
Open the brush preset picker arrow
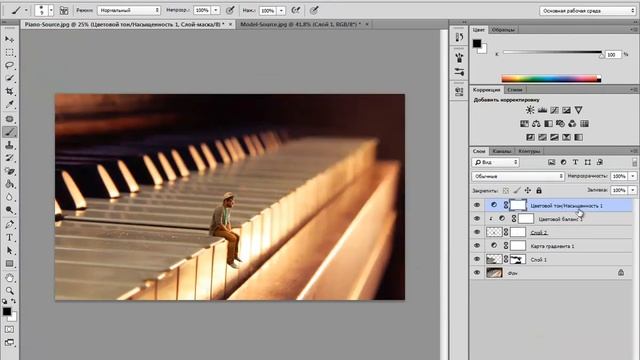pos(51,10)
